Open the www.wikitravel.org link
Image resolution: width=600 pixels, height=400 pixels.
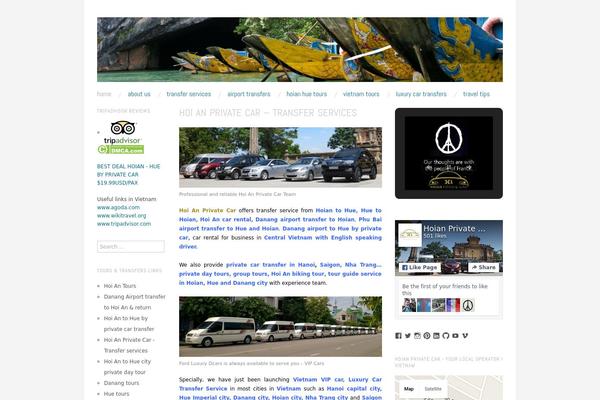(121, 216)
